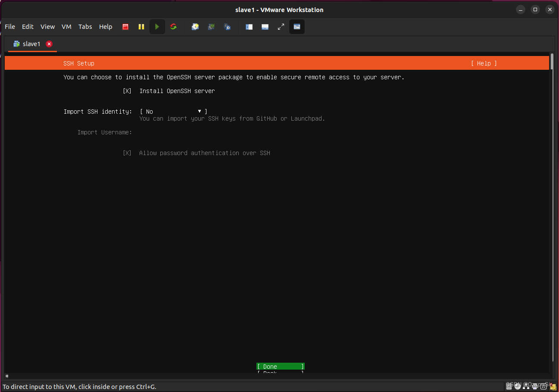
Task: Open the snapshot manager icon
Action: [x=227, y=27]
